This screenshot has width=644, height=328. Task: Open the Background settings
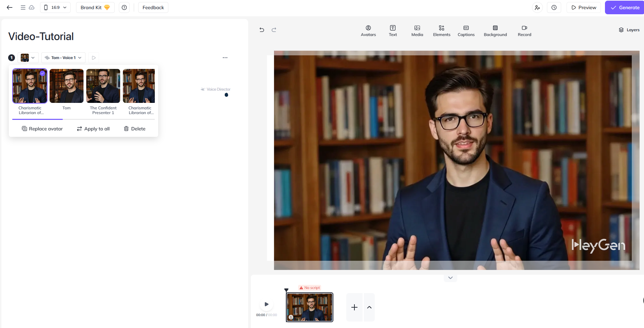(495, 31)
